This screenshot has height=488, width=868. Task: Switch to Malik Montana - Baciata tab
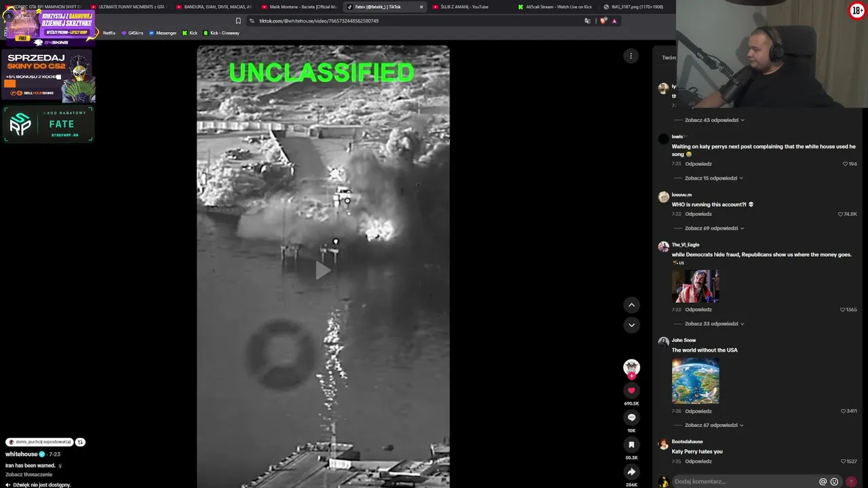298,7
